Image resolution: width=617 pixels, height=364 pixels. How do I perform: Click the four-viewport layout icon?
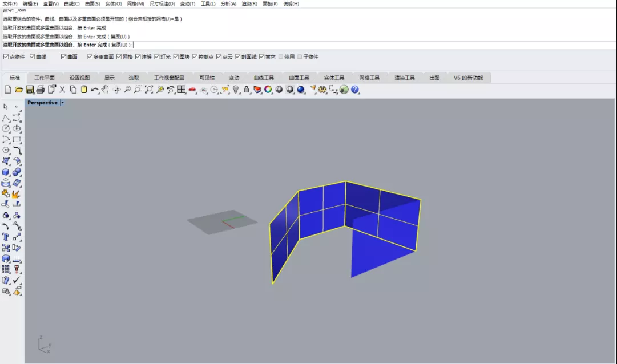pos(181,90)
